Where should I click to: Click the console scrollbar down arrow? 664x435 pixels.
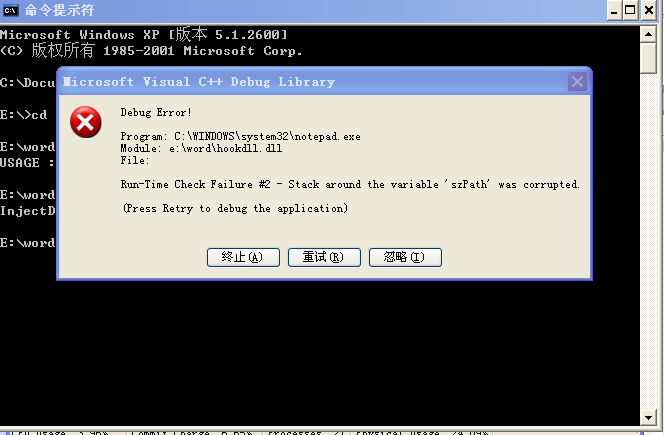click(x=648, y=417)
